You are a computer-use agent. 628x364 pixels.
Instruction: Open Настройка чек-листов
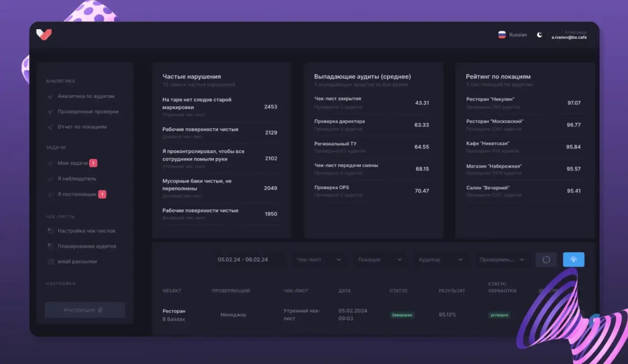tap(86, 231)
